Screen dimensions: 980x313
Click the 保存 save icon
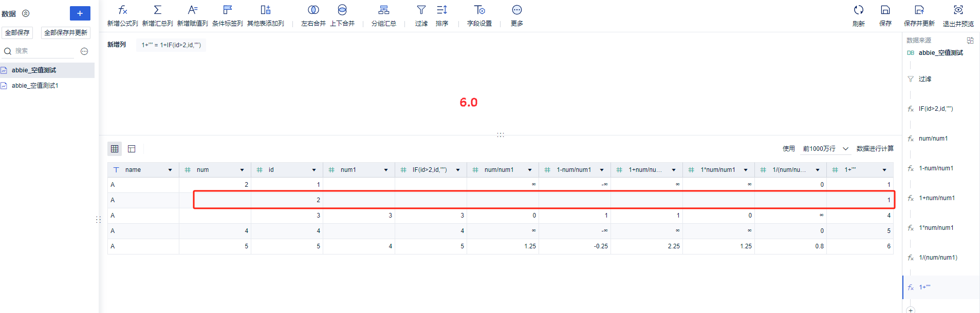tap(885, 10)
